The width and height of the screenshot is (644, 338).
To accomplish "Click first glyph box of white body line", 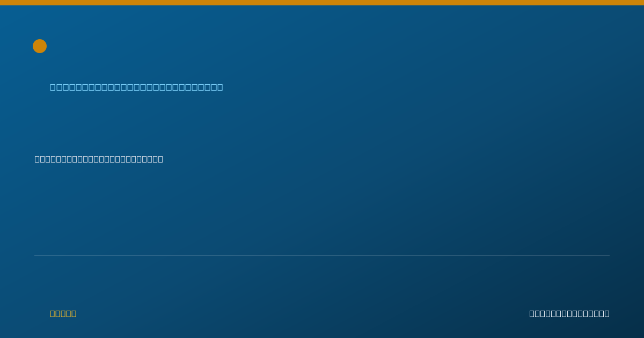I will pos(38,159).
